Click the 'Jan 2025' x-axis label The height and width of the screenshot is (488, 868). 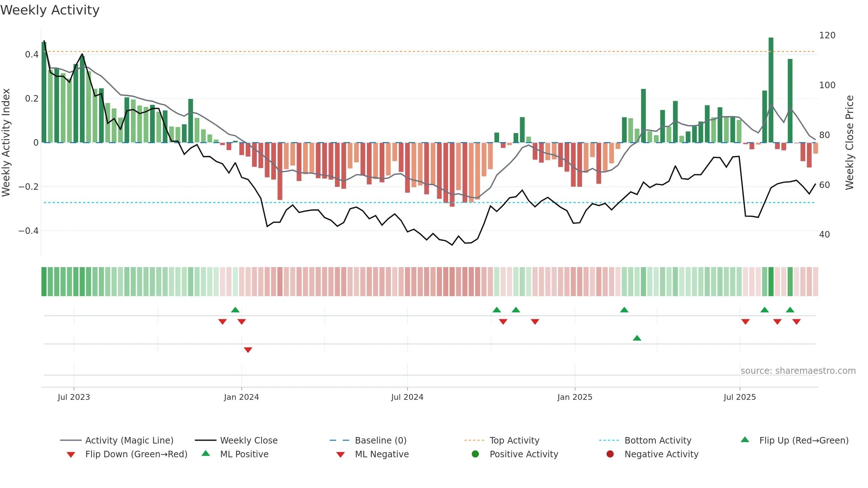click(x=575, y=397)
